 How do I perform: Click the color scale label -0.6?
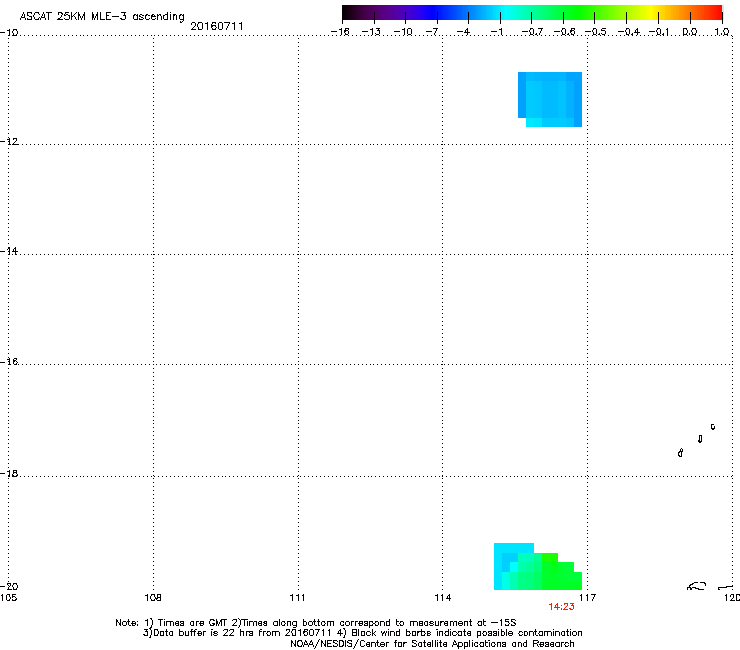pyautogui.click(x=564, y=32)
